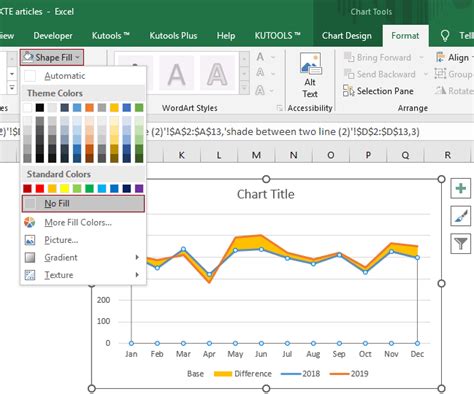Open the Selection Pane
The image size is (474, 394).
pos(378,91)
